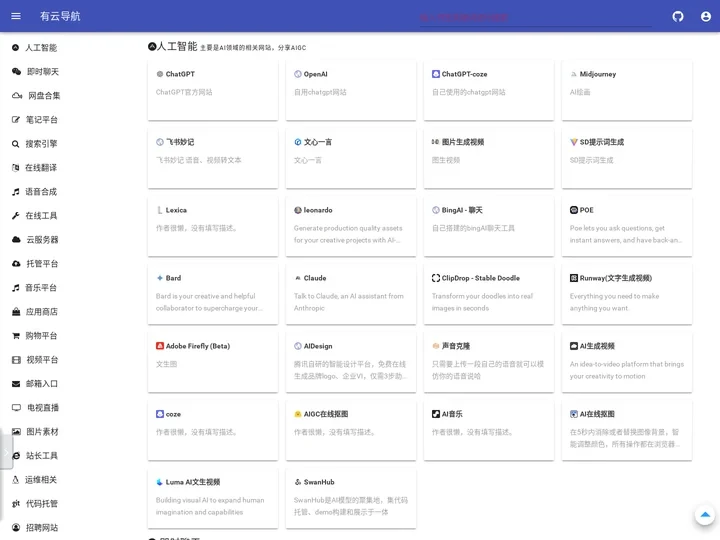Click the 在线工具 wrench icon
This screenshot has height=540, width=720.
coord(16,216)
